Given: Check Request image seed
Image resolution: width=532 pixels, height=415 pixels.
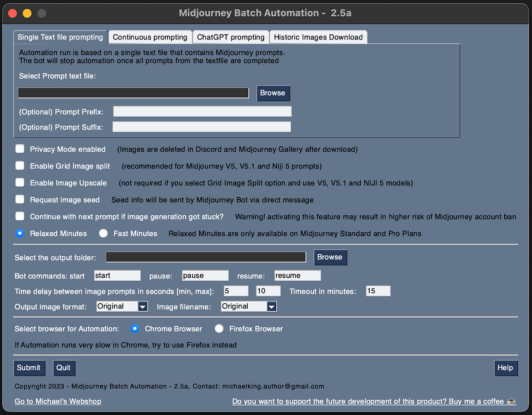Looking at the screenshot, I should point(20,200).
